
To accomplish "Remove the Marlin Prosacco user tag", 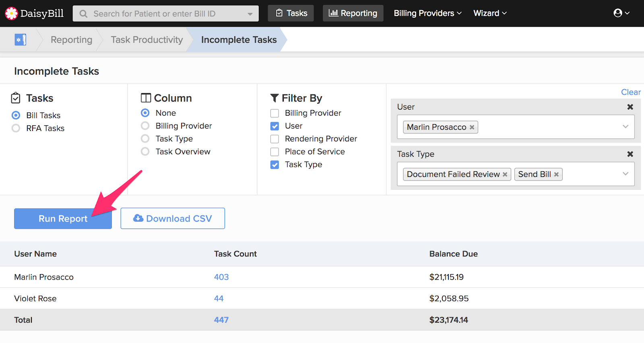I will 472,127.
